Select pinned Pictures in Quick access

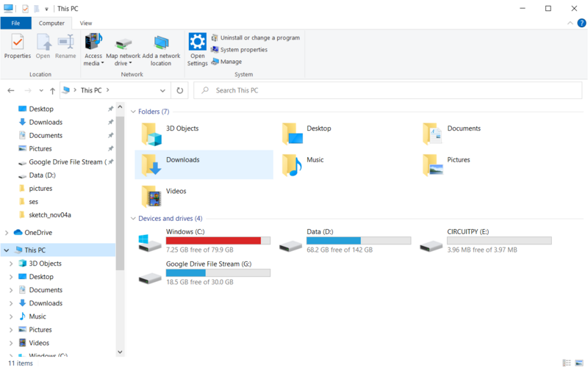40,149
